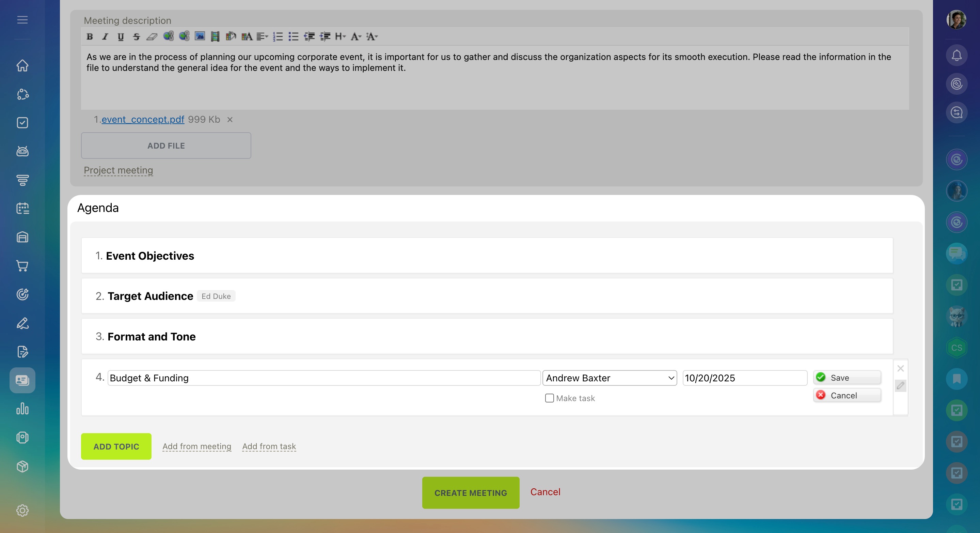Open Settings gear in left sidebar
Image resolution: width=980 pixels, height=533 pixels.
(22, 511)
